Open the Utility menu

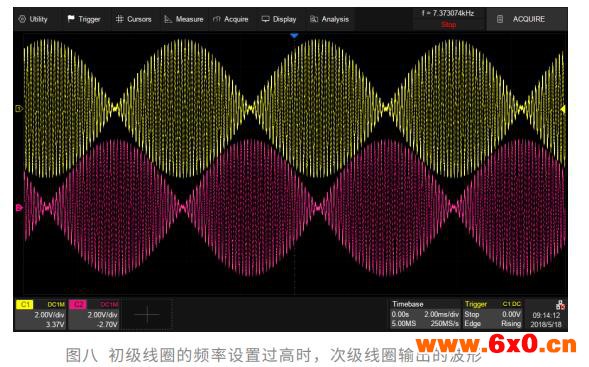(33, 19)
